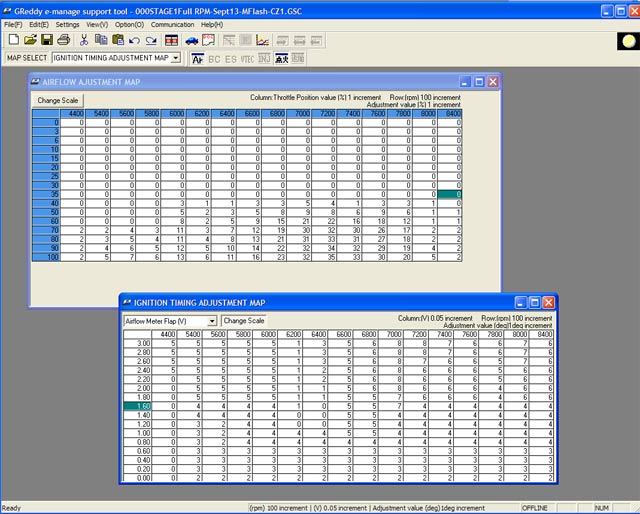The width and height of the screenshot is (640, 514).
Task: Select the Cut scissors icon
Action: tap(84, 40)
